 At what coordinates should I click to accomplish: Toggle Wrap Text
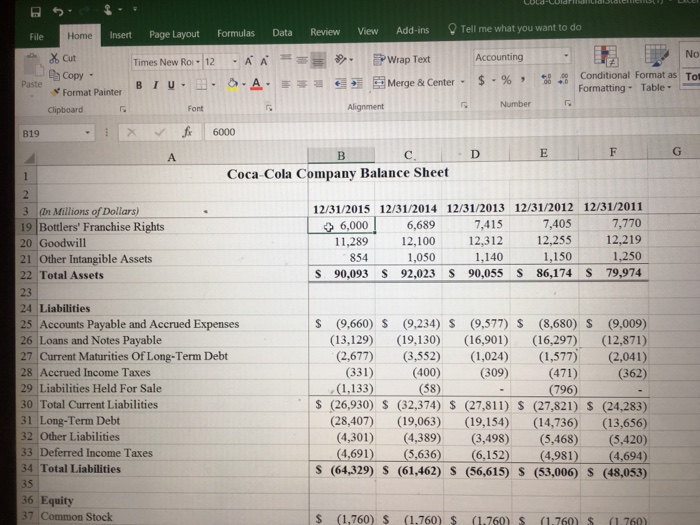pyautogui.click(x=401, y=59)
